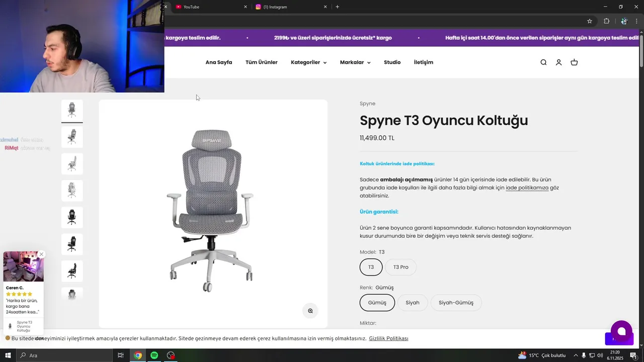
Task: Close the Instagram tab
Action: point(325,7)
